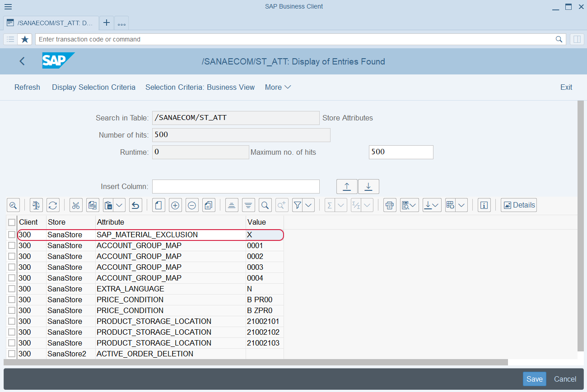The height and width of the screenshot is (392, 587).
Task: Click the Insert Column input field
Action: [x=236, y=186]
